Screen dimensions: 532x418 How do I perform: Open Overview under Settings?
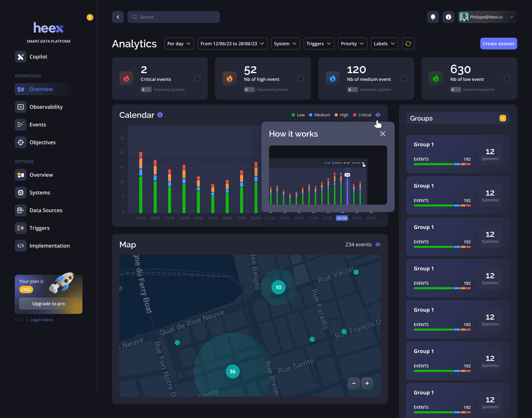34,175
